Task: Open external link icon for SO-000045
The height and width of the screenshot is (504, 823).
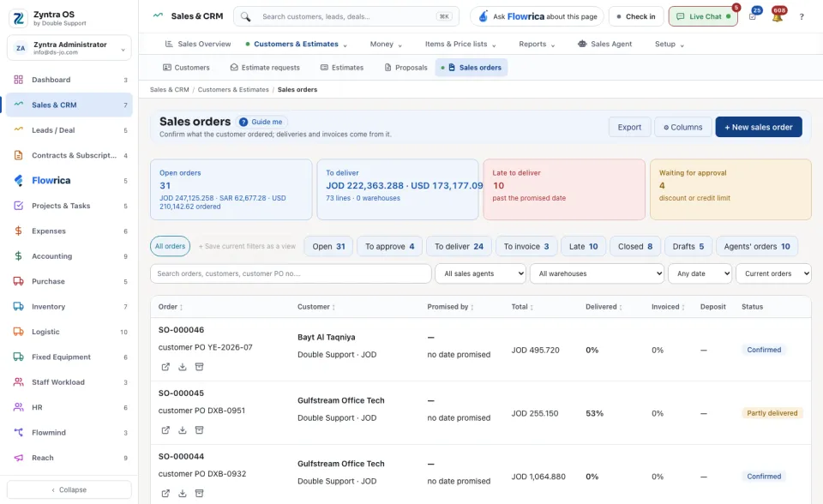Action: point(165,430)
